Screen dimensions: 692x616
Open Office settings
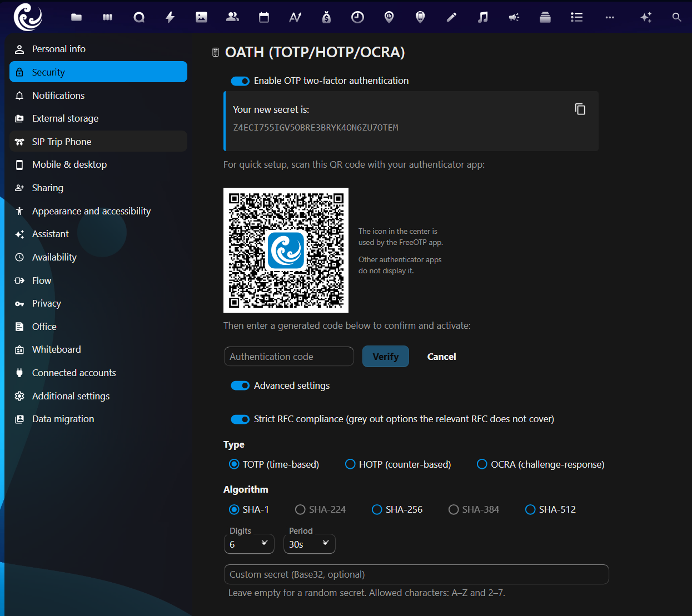(x=98, y=327)
